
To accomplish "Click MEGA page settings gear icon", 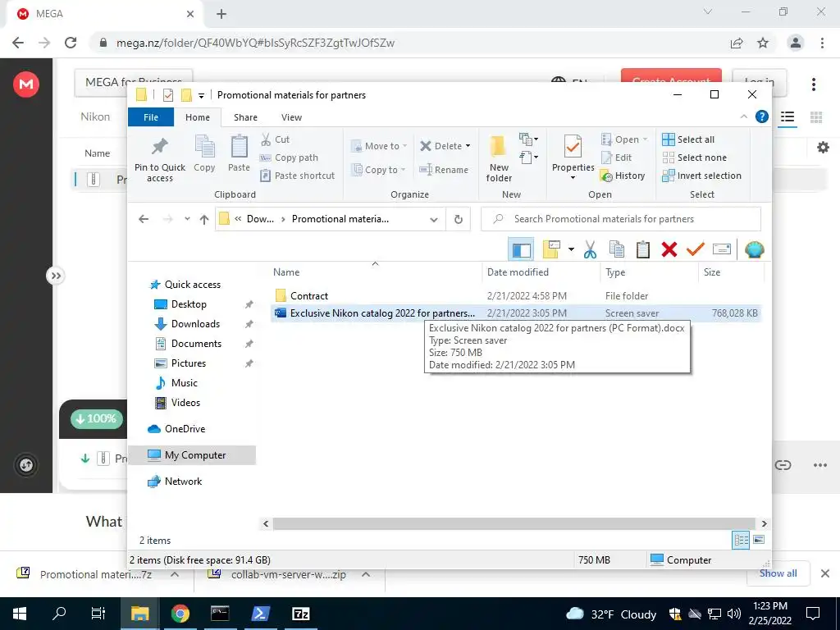I will tap(823, 148).
